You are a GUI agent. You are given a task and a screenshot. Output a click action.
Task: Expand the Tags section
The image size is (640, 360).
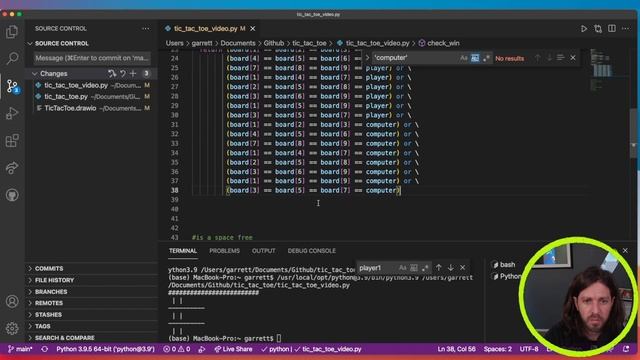42,326
